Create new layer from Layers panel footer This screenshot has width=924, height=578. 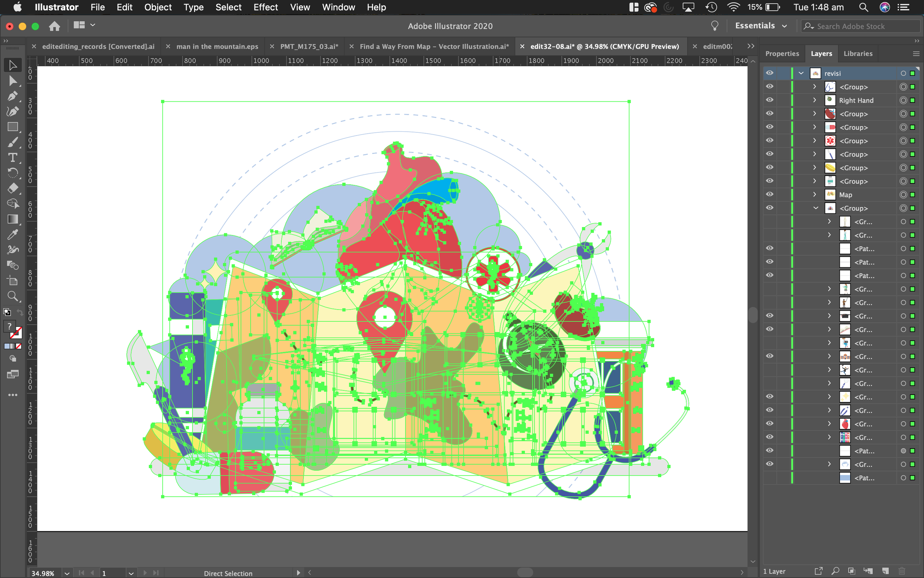tap(886, 571)
